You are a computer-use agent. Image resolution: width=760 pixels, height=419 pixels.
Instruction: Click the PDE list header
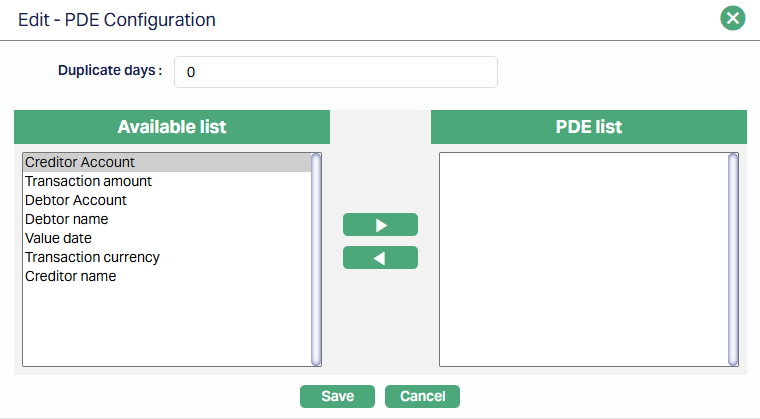click(x=589, y=127)
